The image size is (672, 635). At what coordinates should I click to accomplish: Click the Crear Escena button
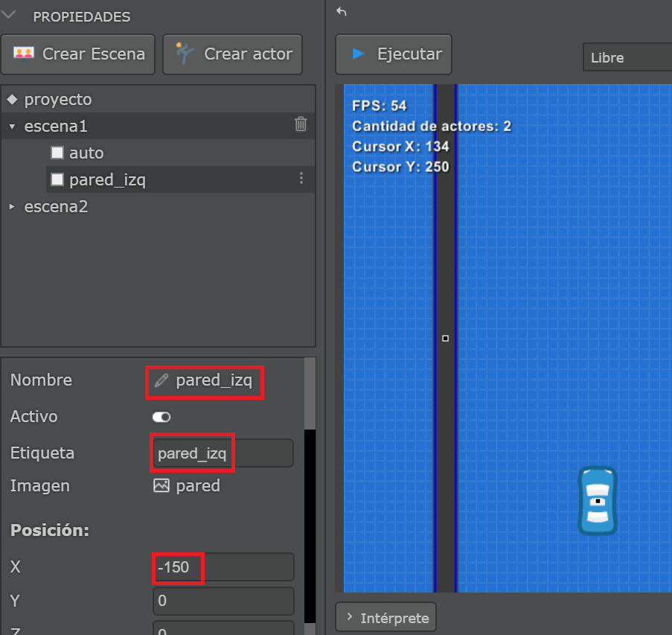78,54
